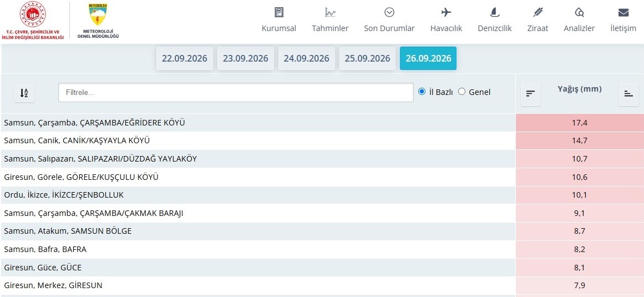This screenshot has height=297, width=644.
Task: Click the 10,7 rainfall value
Action: click(580, 159)
